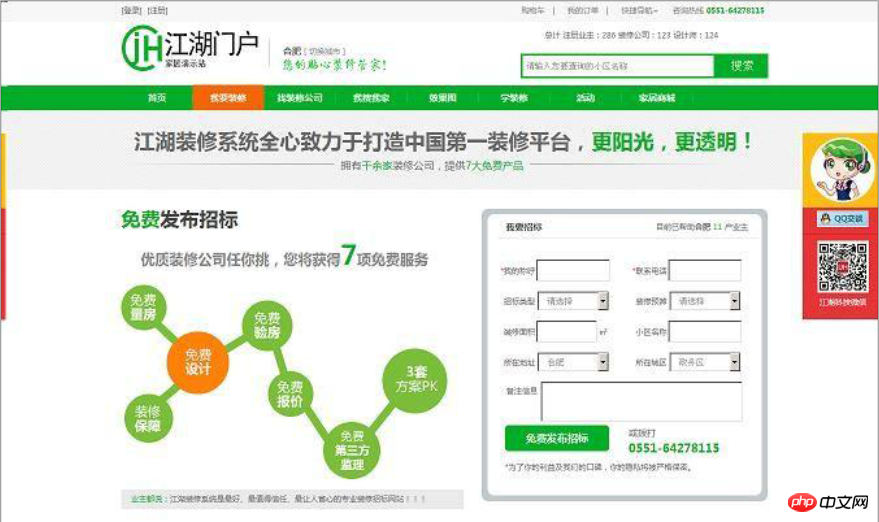The height and width of the screenshot is (522, 879).
Task: Click the QQ交谈 chat button
Action: point(841,218)
